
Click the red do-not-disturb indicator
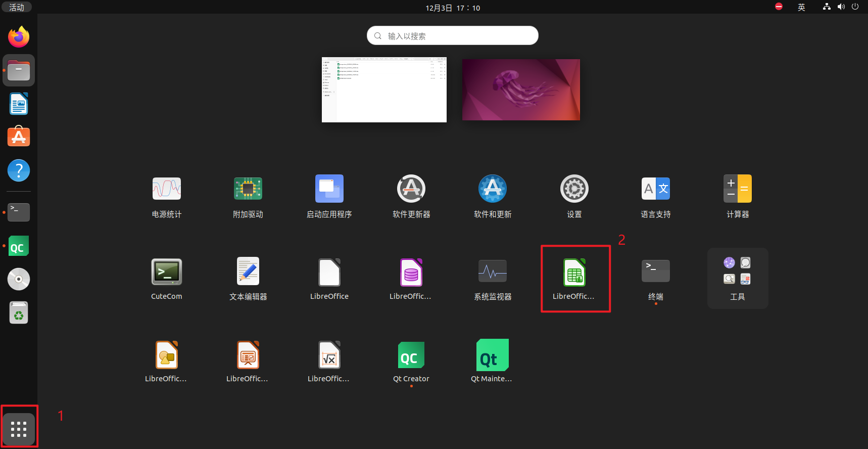tap(779, 7)
